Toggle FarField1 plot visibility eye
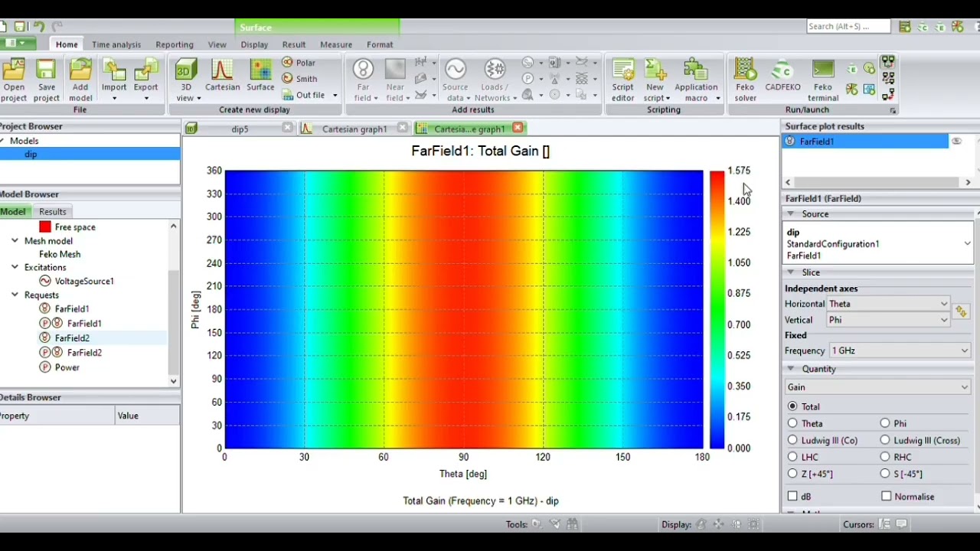The width and height of the screenshot is (980, 551). (x=956, y=141)
